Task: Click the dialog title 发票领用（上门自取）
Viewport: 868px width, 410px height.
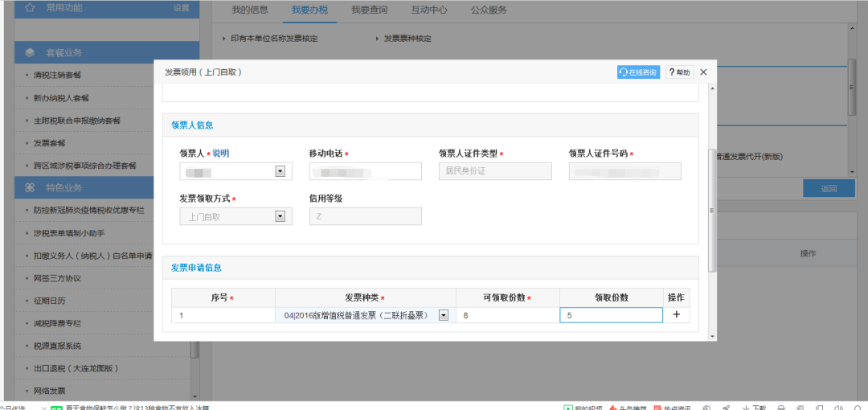Action: (203, 72)
